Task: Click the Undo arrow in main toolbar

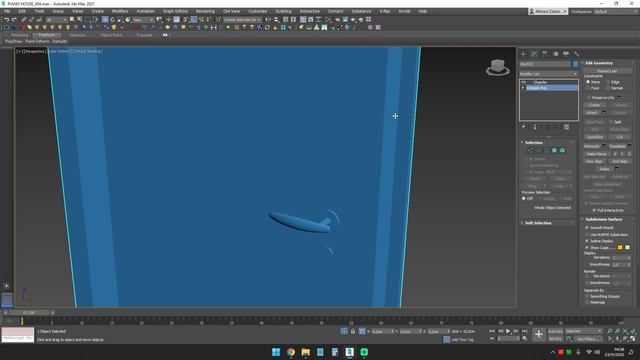Action: [7, 20]
